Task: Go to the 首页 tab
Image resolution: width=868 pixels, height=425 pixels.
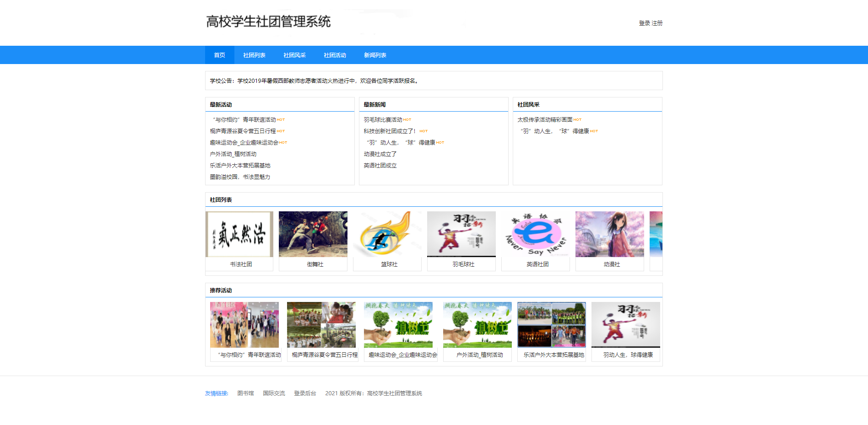Action: (219, 55)
